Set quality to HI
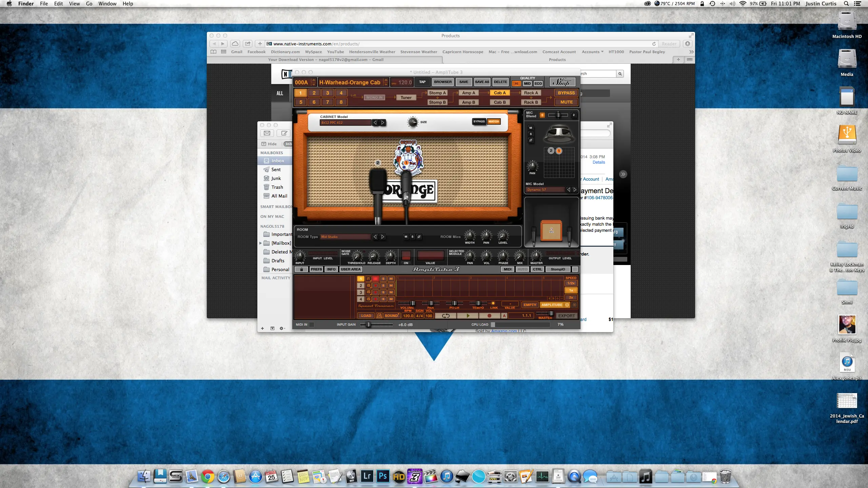The width and height of the screenshot is (868, 488). 516,83
